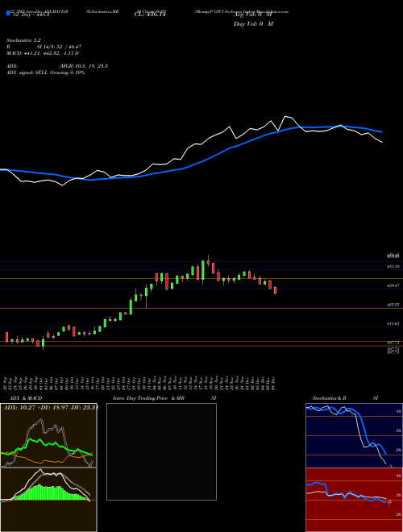Click the 411.63 price axis label

pyautogui.click(x=393, y=324)
